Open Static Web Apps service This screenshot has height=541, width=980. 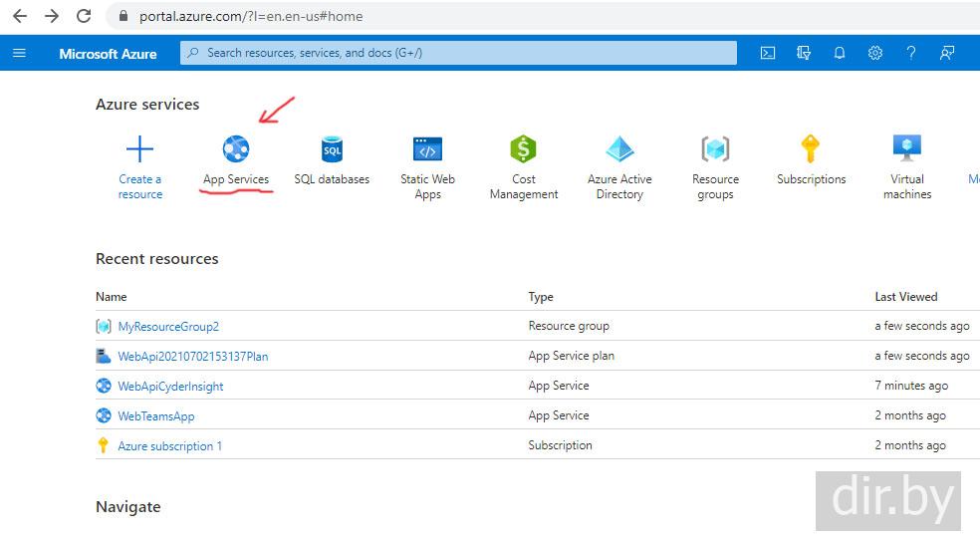427,149
